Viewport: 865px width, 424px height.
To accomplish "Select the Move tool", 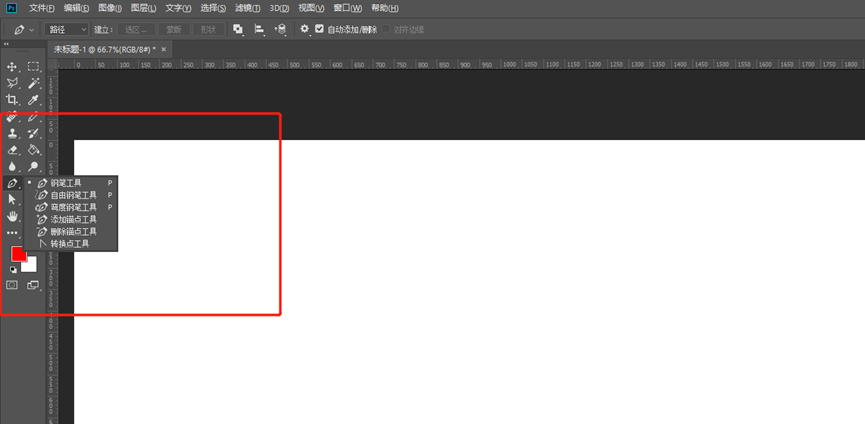I will pyautogui.click(x=12, y=67).
